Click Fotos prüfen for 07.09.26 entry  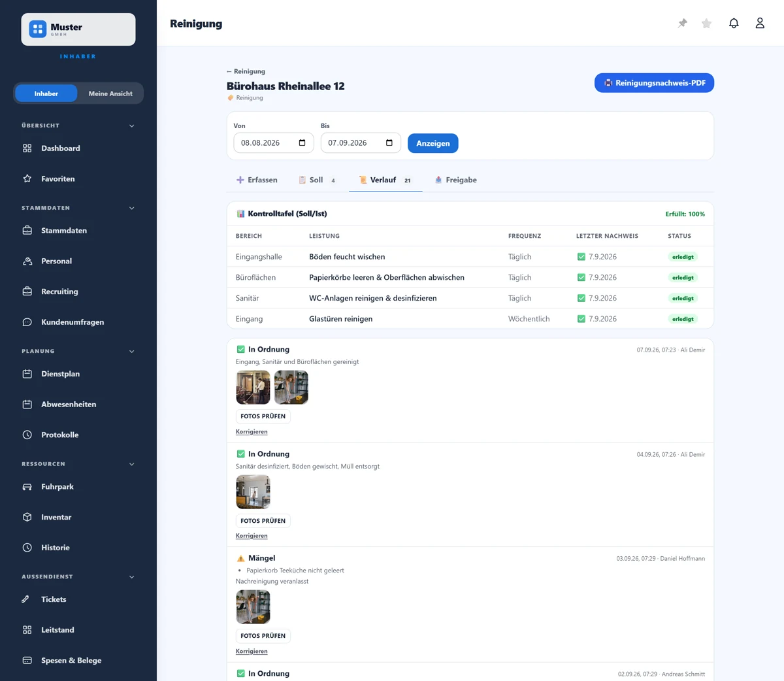pyautogui.click(x=263, y=416)
